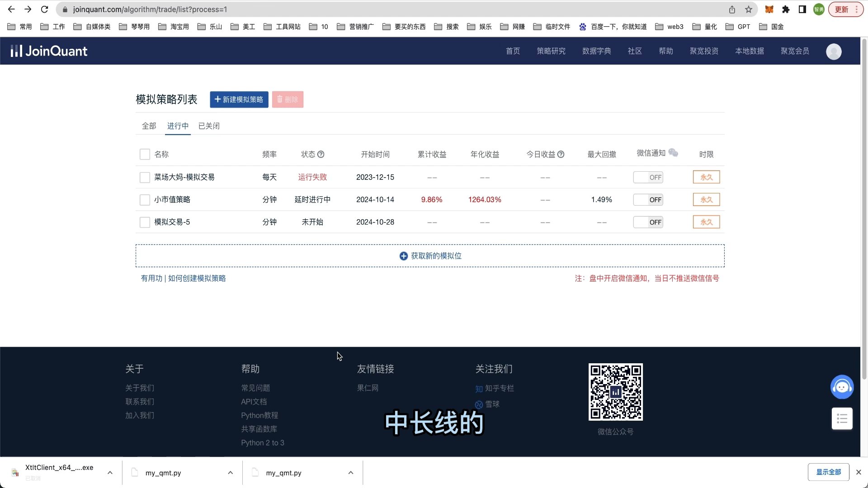Open the Chrome 更新 menu
Screen dimensions: 868x488
845,9
